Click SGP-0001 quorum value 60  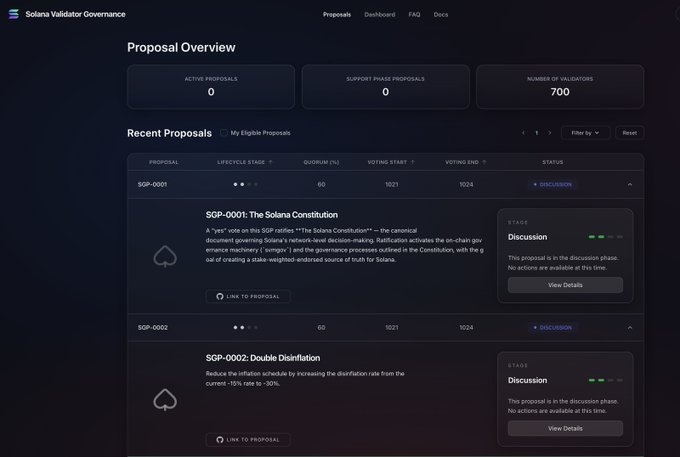[321, 184]
